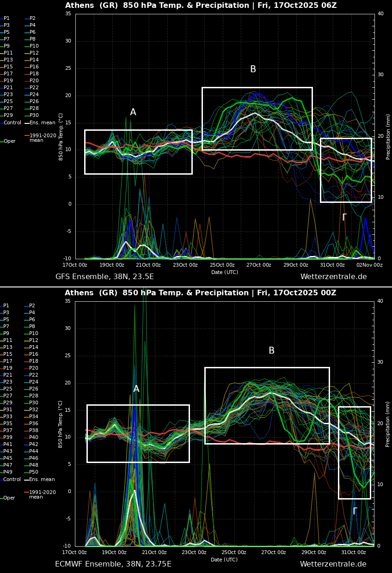This screenshot has height=573, width=392.
Task: Toggle Control legend entry in ECMWF chart
Action: coord(12,480)
